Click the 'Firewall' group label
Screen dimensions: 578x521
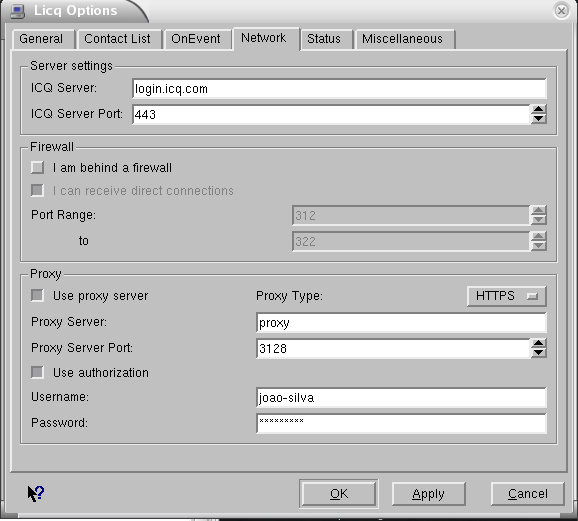point(52,147)
